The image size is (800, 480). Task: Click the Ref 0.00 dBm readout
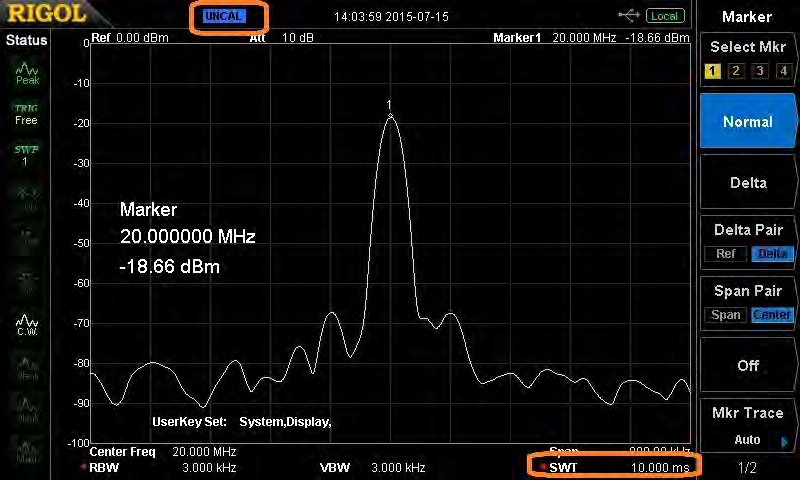(130, 37)
